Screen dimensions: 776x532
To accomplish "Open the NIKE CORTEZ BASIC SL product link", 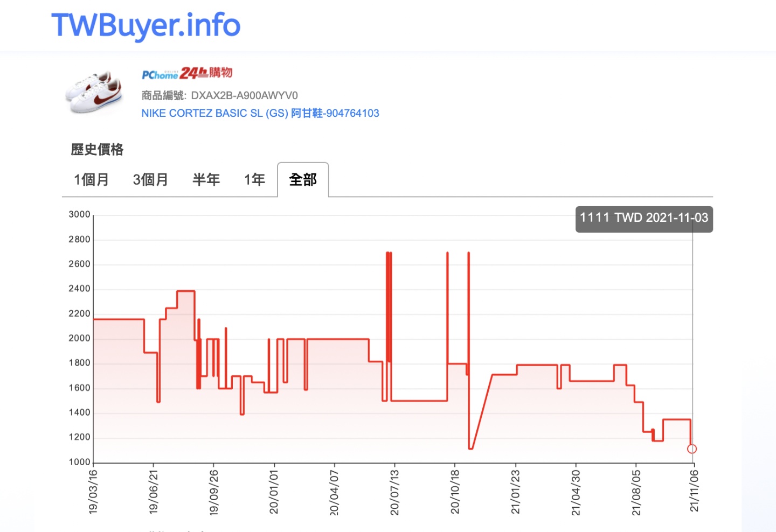I will (260, 113).
